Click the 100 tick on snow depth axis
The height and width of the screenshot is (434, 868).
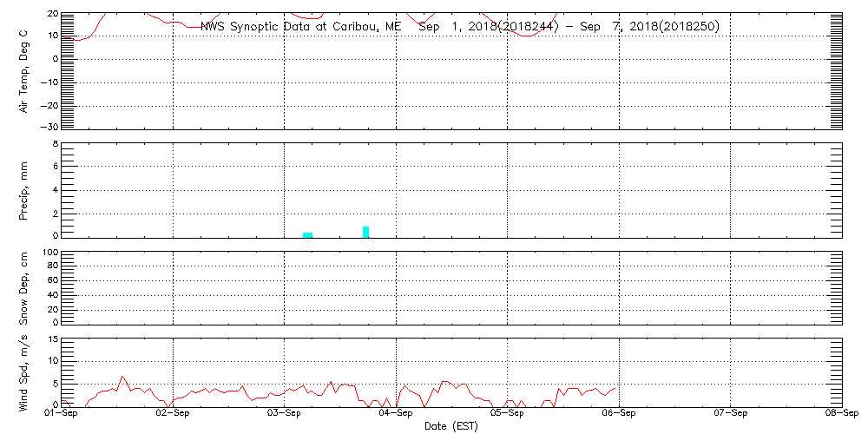tap(49, 253)
